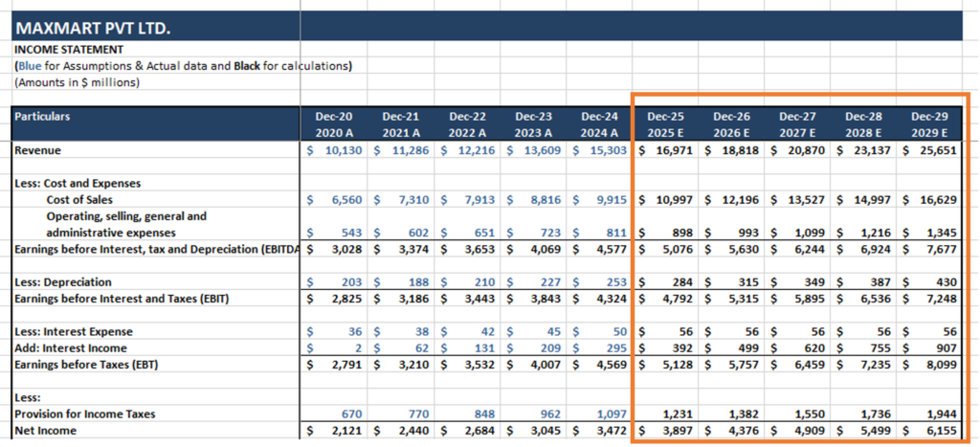This screenshot has height=447, width=980.
Task: Select the Dec-22 2022 A column header
Action: (x=467, y=124)
